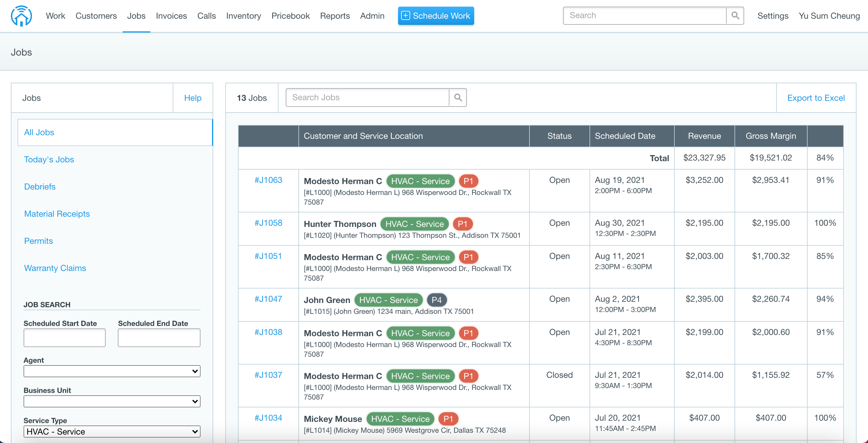Open Warranty Claims in sidebar
Viewport: 868px width, 443px height.
point(55,268)
